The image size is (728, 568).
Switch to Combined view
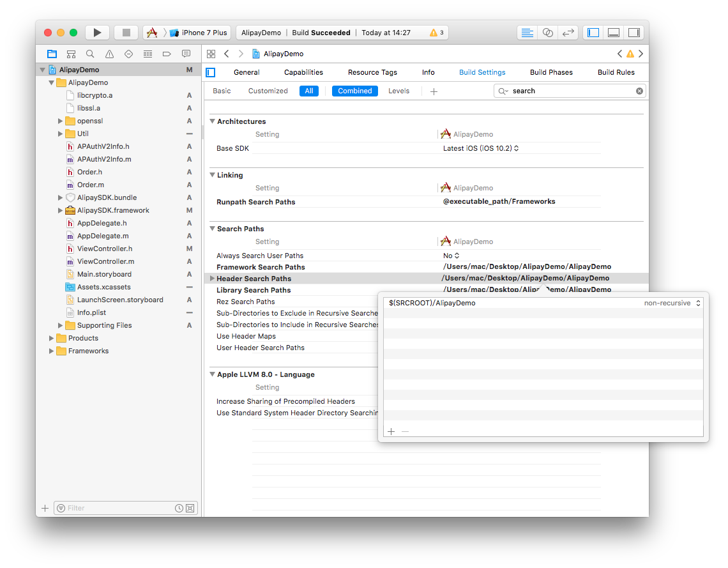point(354,91)
